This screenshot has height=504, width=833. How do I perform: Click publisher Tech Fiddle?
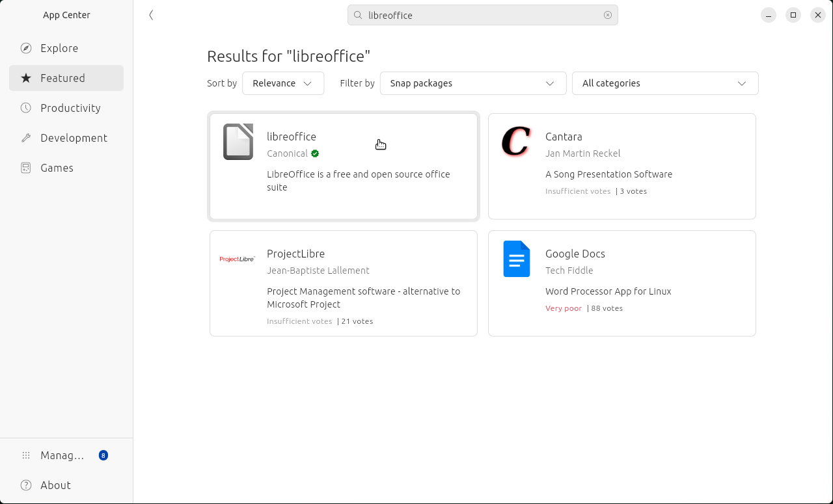click(x=569, y=271)
